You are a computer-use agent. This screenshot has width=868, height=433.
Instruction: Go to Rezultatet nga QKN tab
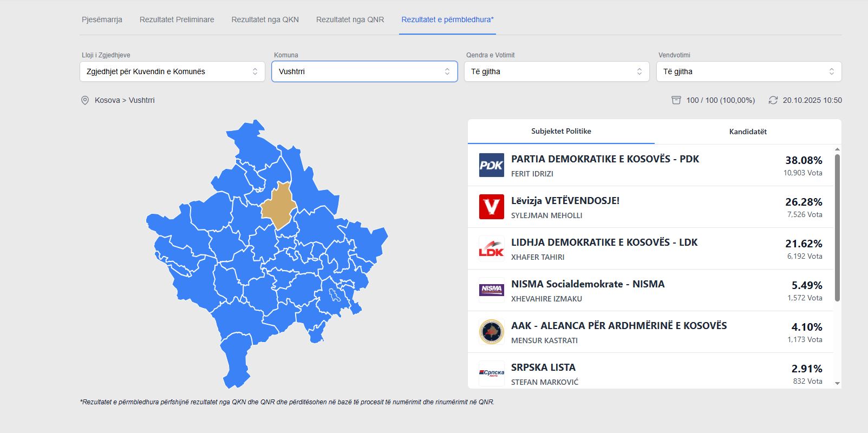click(265, 19)
